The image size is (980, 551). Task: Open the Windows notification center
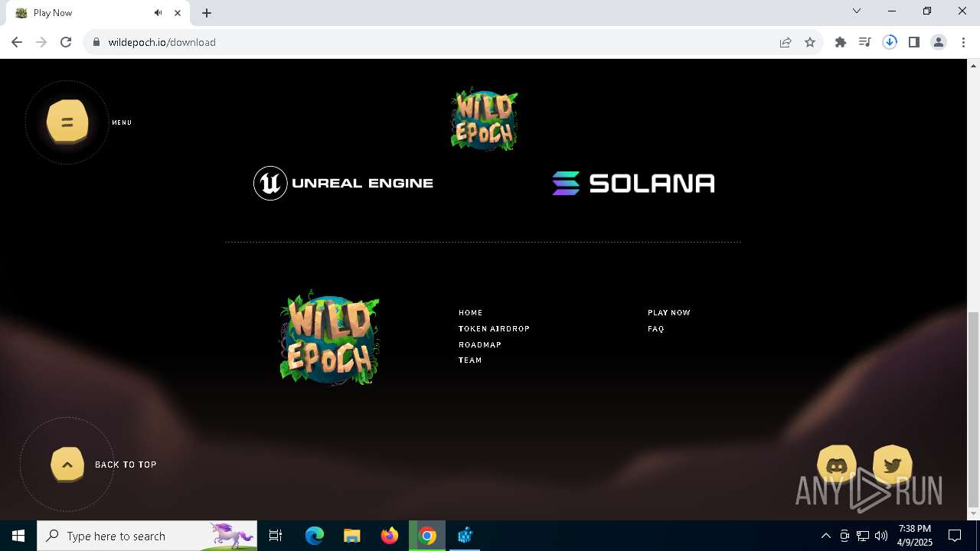[x=955, y=536]
